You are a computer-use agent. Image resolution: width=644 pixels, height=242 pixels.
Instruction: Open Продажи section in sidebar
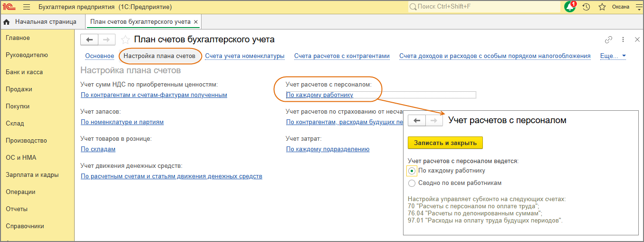pyautogui.click(x=19, y=89)
